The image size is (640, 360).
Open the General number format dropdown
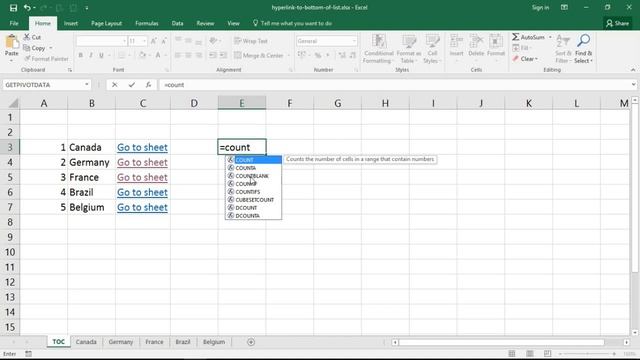[x=354, y=41]
